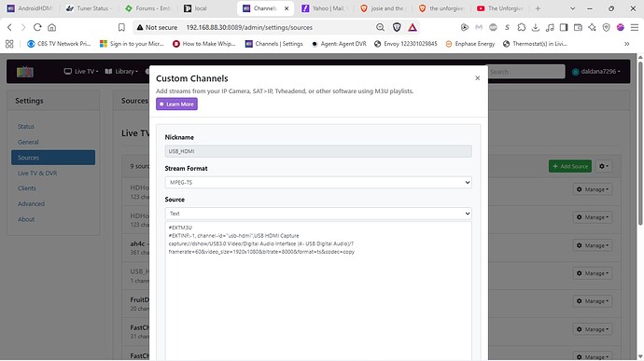Viewport: 644px width, 361px height.
Task: Open Sign in to your Microsoft bookmark
Action: (132, 44)
